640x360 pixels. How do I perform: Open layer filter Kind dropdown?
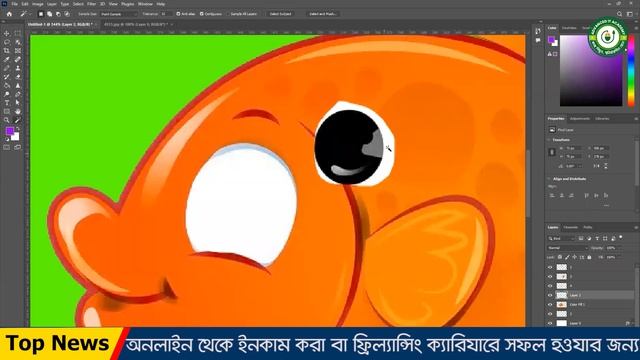pyautogui.click(x=560, y=238)
